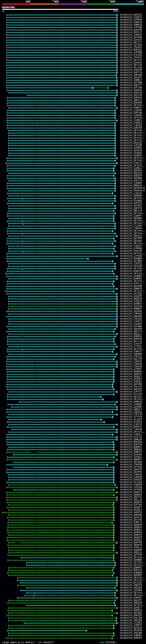The width and height of the screenshot is (146, 644).
Task: Open hit label UniRef100_Q2H6J7
Action: (131, 607)
